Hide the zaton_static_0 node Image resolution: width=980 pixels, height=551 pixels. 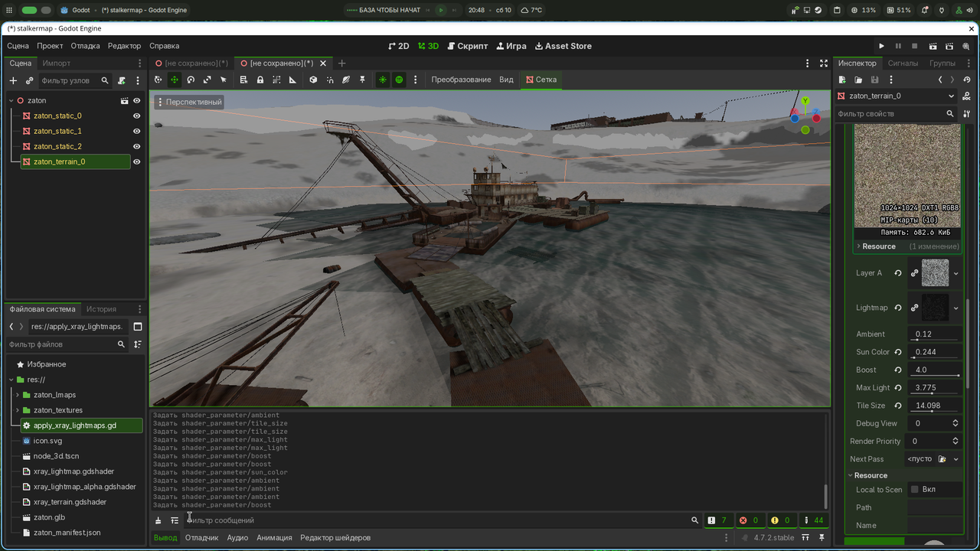[137, 116]
